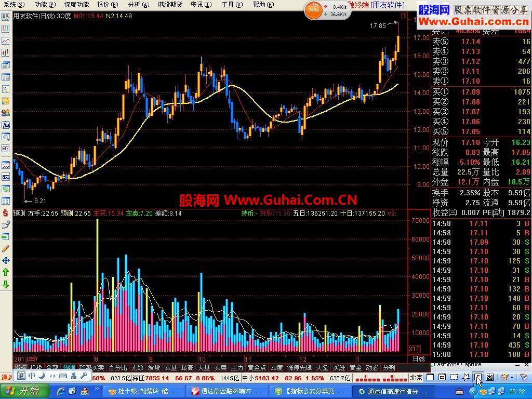Screen dimensions: 532x399
Task: Click the candlestick chart icon in sidebar
Action: (5, 52)
